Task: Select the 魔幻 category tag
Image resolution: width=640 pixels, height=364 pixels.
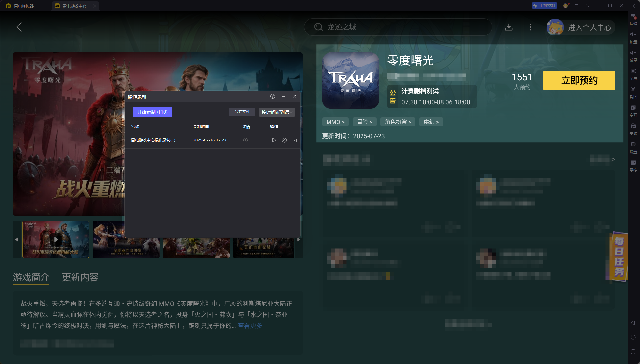Action: [x=431, y=122]
